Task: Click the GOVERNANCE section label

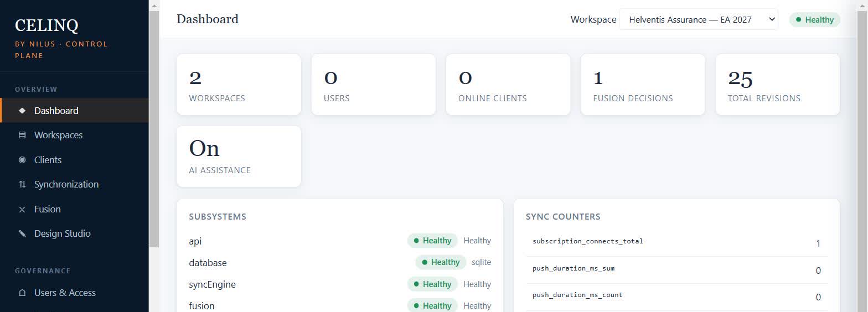Action: pos(43,271)
